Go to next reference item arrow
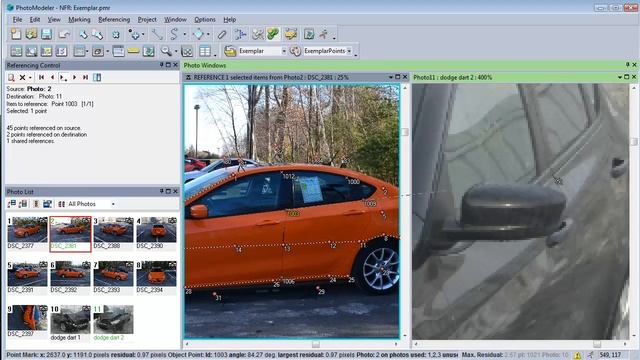The height and width of the screenshot is (360, 640). (x=74, y=77)
